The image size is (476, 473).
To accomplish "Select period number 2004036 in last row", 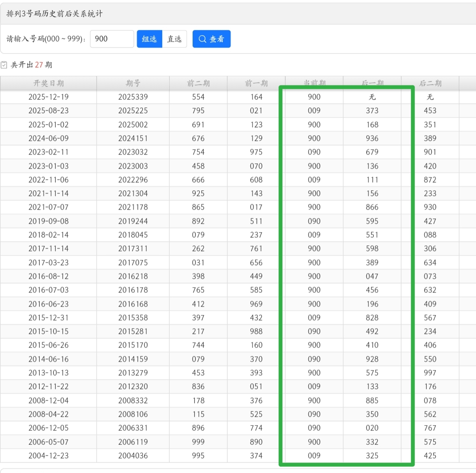I will [133, 456].
